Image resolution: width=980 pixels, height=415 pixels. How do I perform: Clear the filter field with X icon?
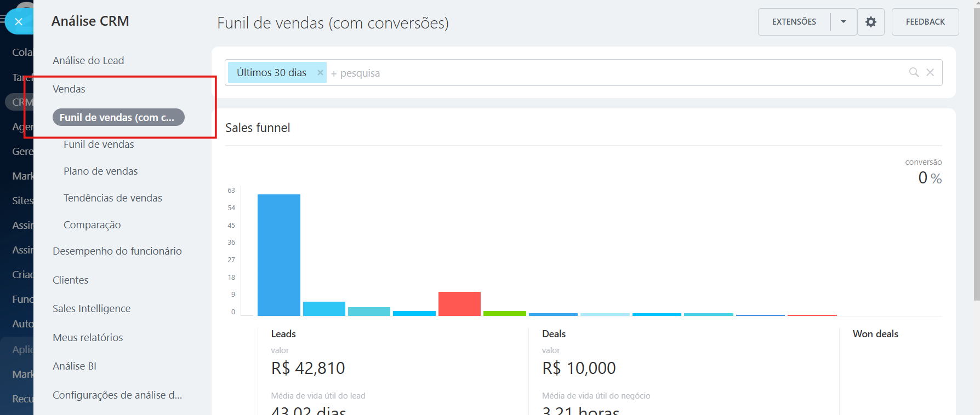(x=930, y=72)
